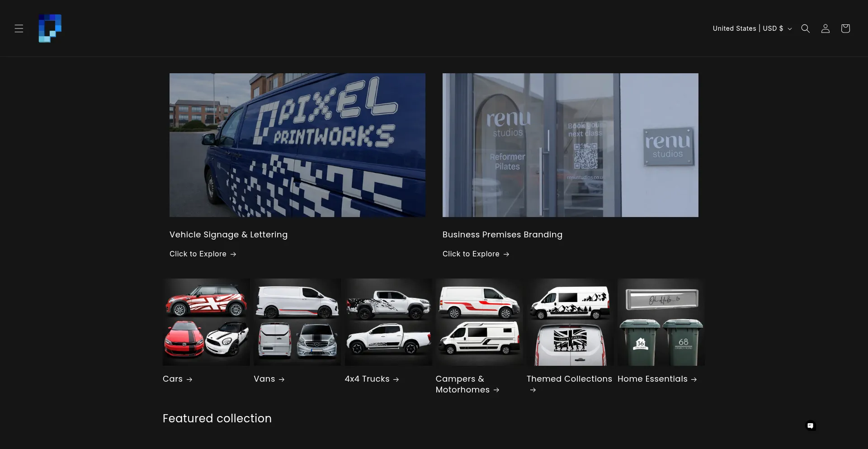This screenshot has height=449, width=868.
Task: Open the Pixel Printworks van image
Action: tap(297, 145)
